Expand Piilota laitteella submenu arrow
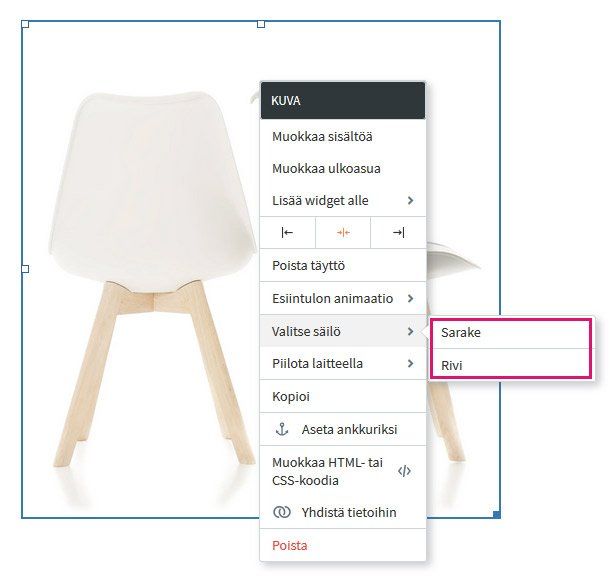The height and width of the screenshot is (582, 616). [411, 364]
